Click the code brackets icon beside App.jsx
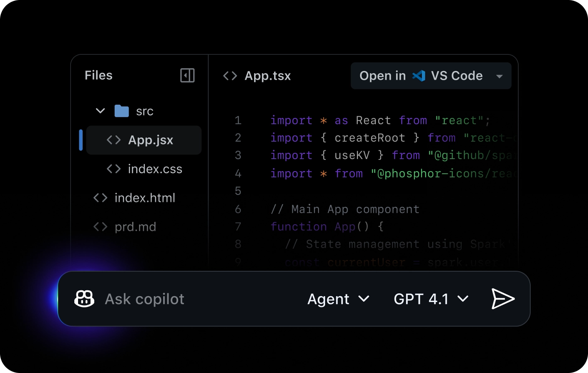This screenshot has height=373, width=588. pos(113,140)
